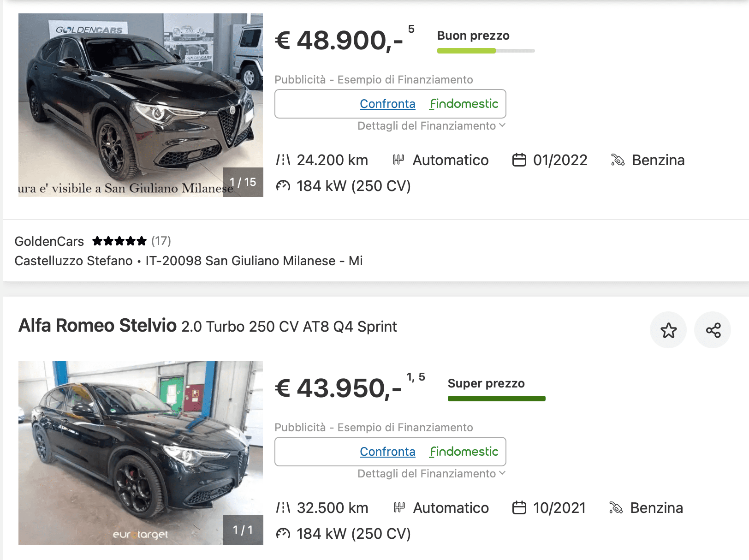Click the mileage icon beside 24.200 km
This screenshot has height=560, width=749.
[x=283, y=160]
